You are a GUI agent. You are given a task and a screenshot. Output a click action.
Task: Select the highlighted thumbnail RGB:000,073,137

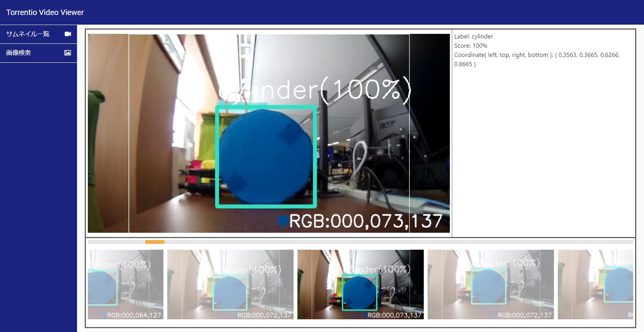[361, 284]
